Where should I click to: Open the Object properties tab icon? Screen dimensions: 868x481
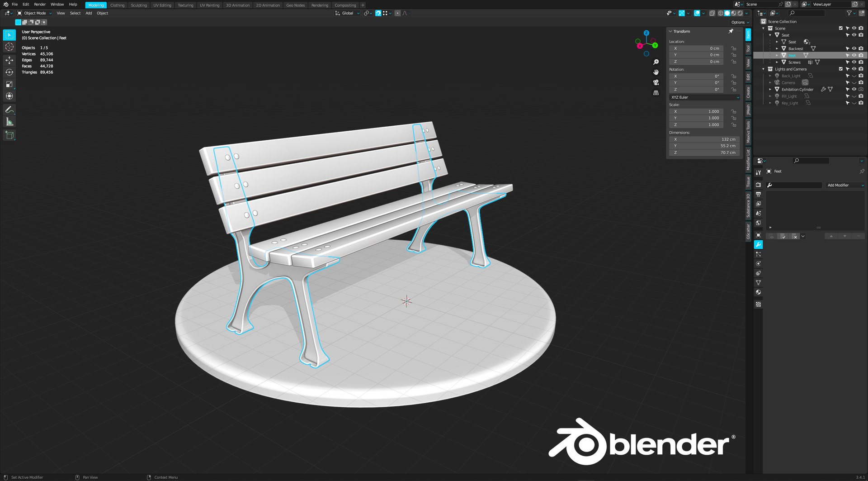coord(759,235)
